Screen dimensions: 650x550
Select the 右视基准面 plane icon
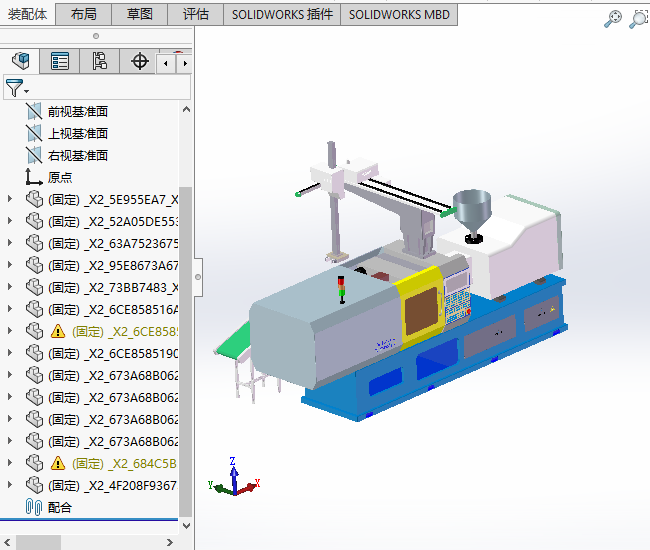point(34,155)
